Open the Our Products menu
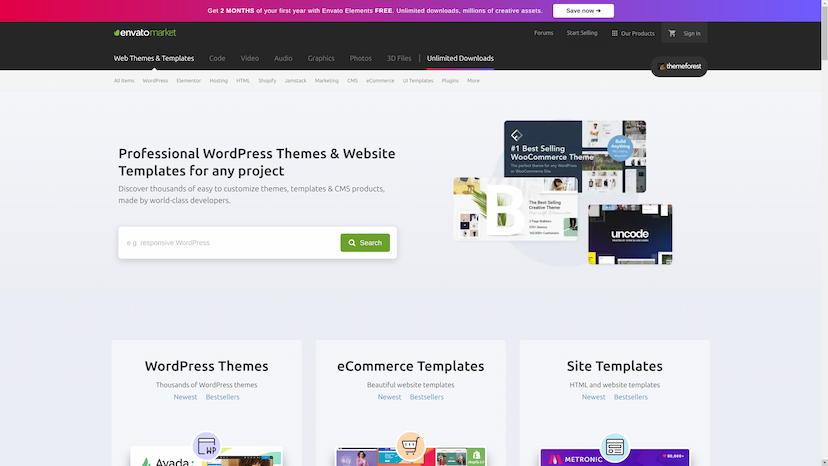Screen dimensions: 828x466 (633, 33)
